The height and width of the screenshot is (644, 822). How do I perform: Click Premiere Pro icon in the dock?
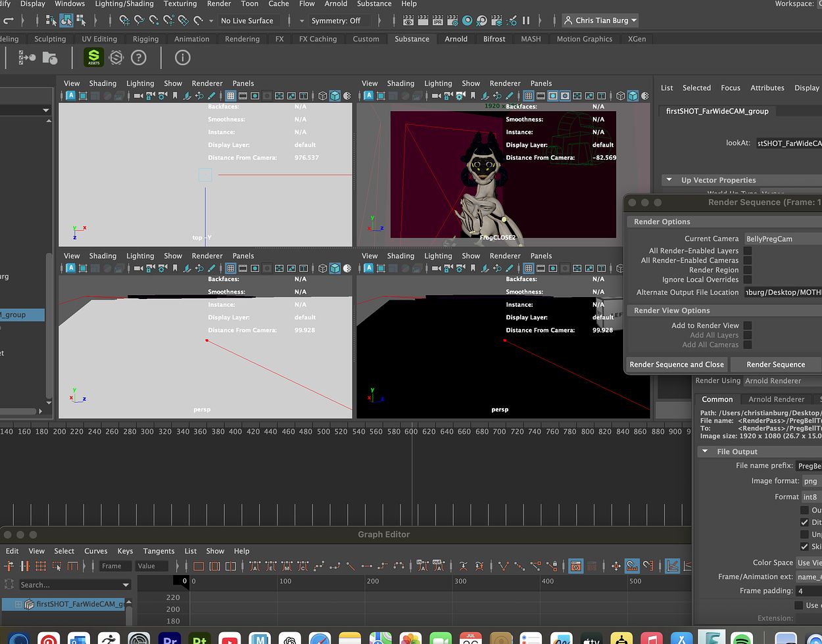tap(170, 639)
